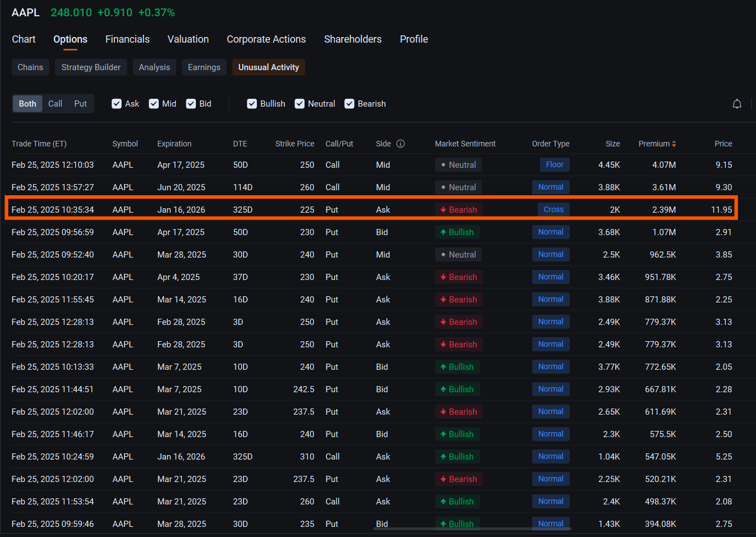
Task: Filter to Call options only
Action: (55, 104)
